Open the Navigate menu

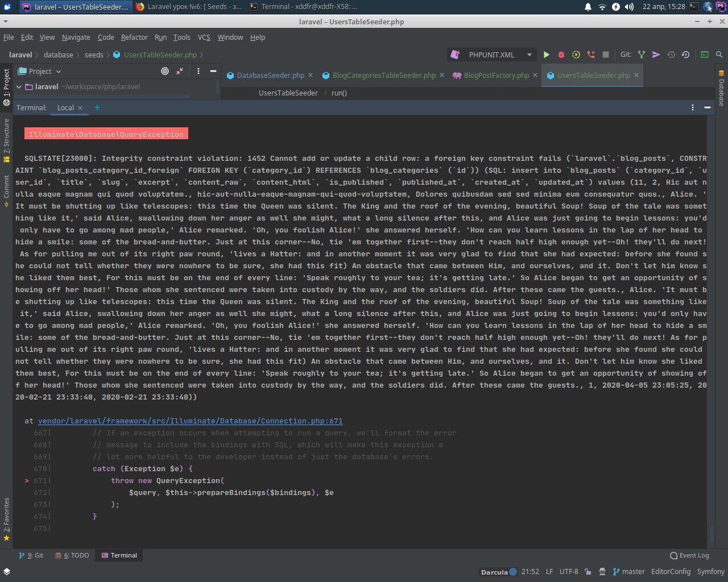(76, 37)
